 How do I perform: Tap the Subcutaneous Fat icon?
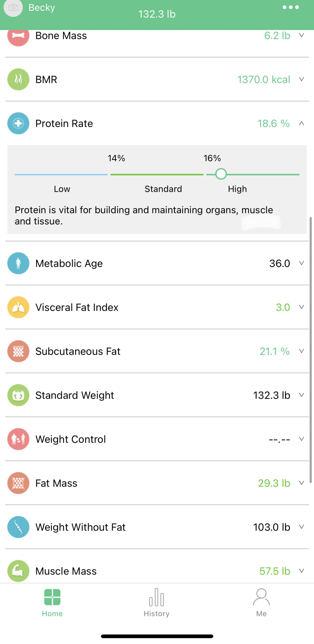18,351
